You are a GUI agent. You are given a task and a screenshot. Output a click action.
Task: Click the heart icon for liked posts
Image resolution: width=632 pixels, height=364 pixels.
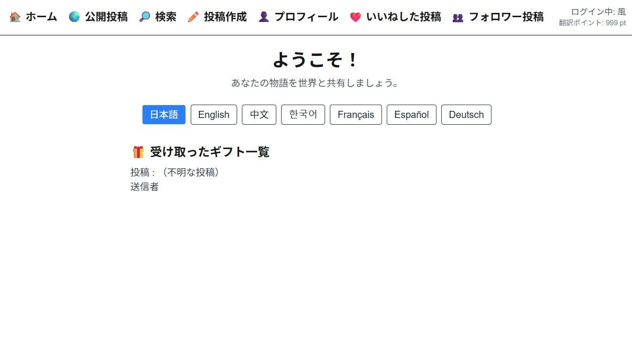click(356, 17)
